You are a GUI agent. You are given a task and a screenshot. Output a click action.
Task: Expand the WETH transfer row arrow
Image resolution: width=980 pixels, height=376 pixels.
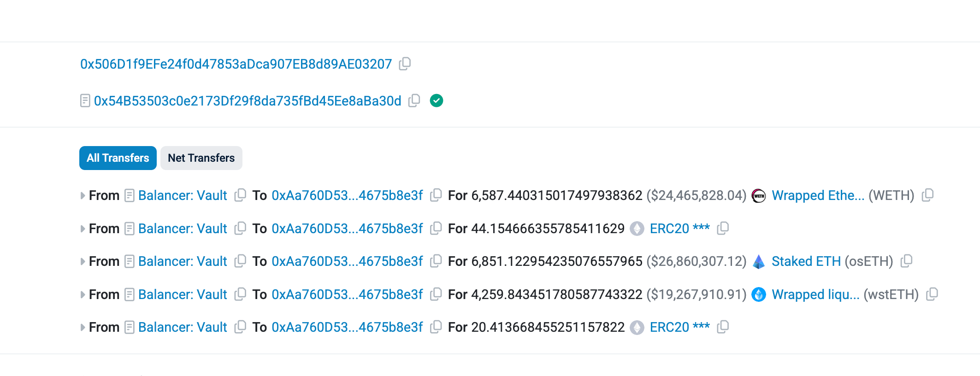[83, 196]
